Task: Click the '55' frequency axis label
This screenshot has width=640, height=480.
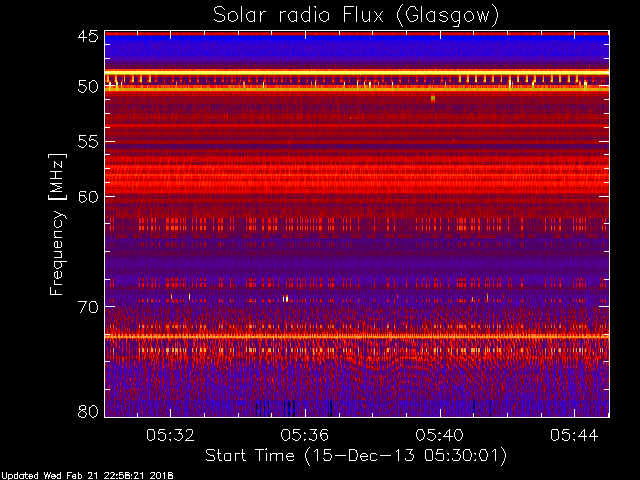Action: (88, 142)
